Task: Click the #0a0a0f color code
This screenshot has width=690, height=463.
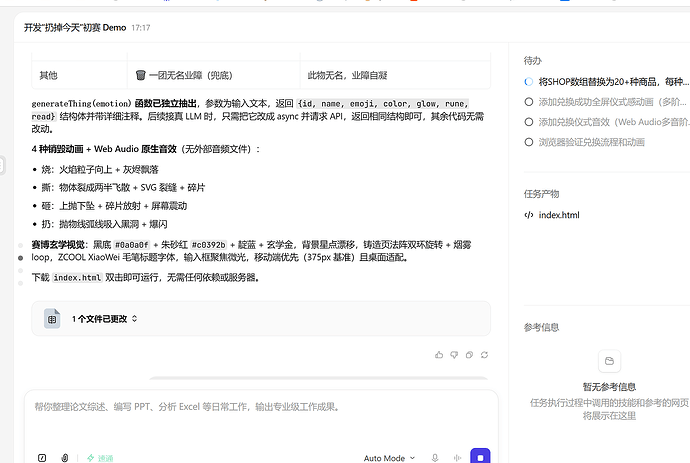Action: tap(132, 245)
